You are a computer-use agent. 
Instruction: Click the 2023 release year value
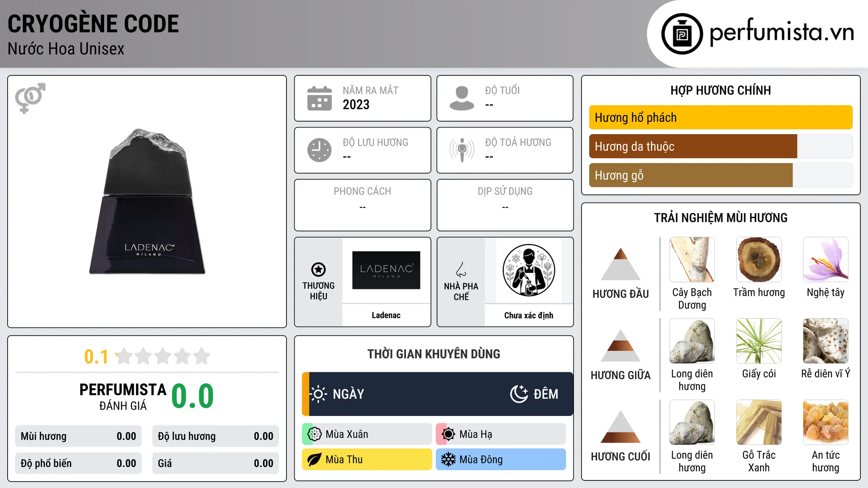356,105
